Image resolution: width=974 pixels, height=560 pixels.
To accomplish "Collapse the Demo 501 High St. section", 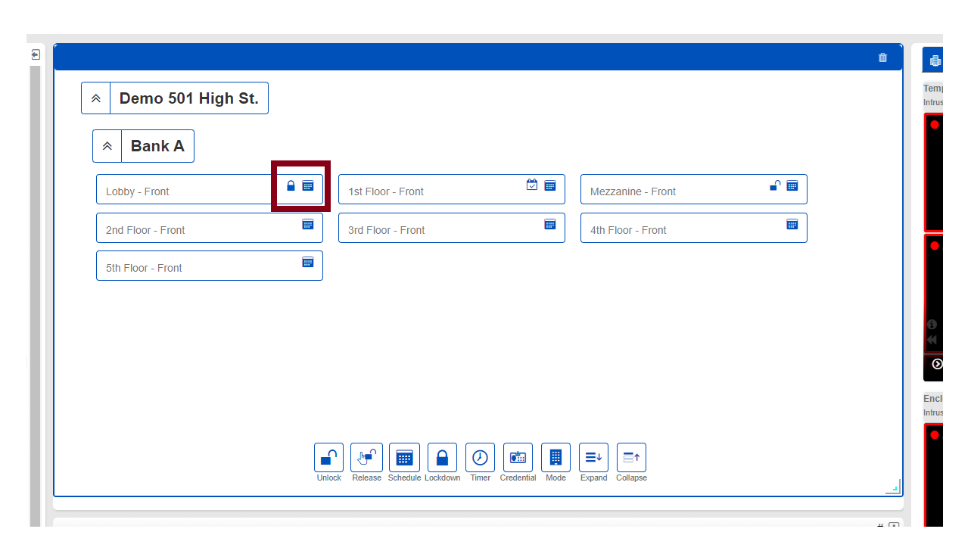I will tap(96, 98).
